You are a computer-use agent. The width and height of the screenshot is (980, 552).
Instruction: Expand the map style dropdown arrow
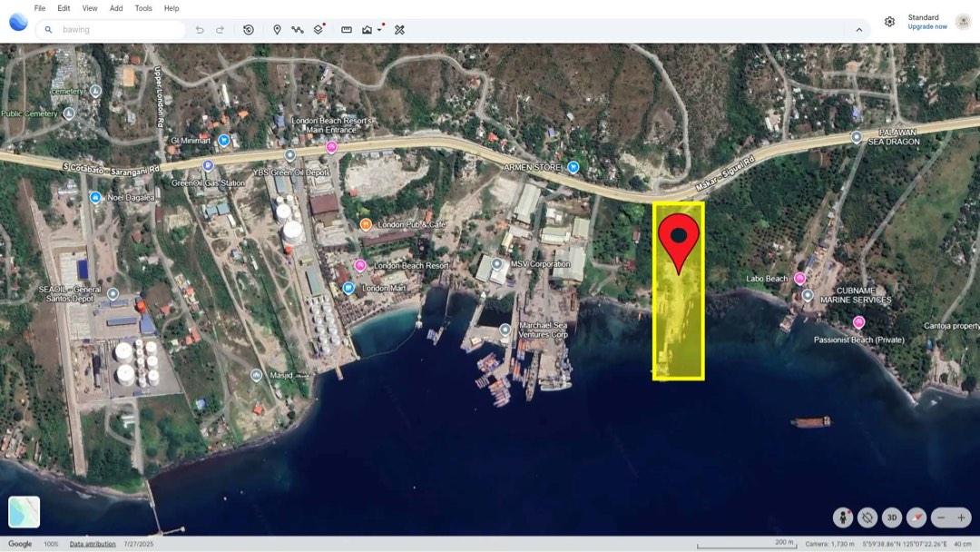coord(379,30)
